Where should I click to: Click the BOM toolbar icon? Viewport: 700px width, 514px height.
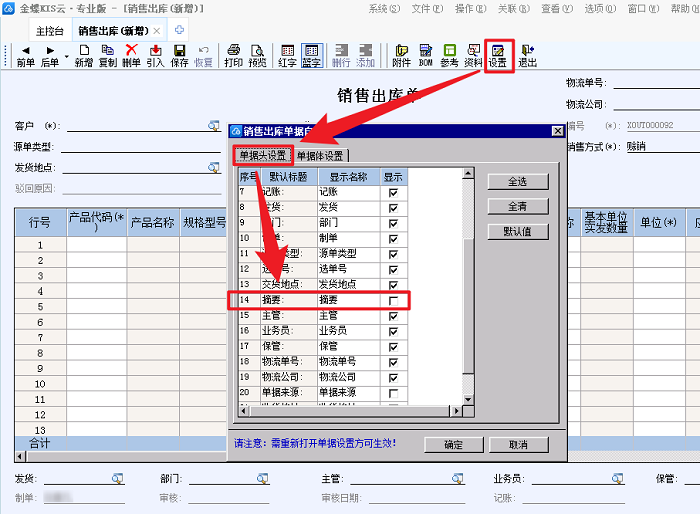coord(426,54)
